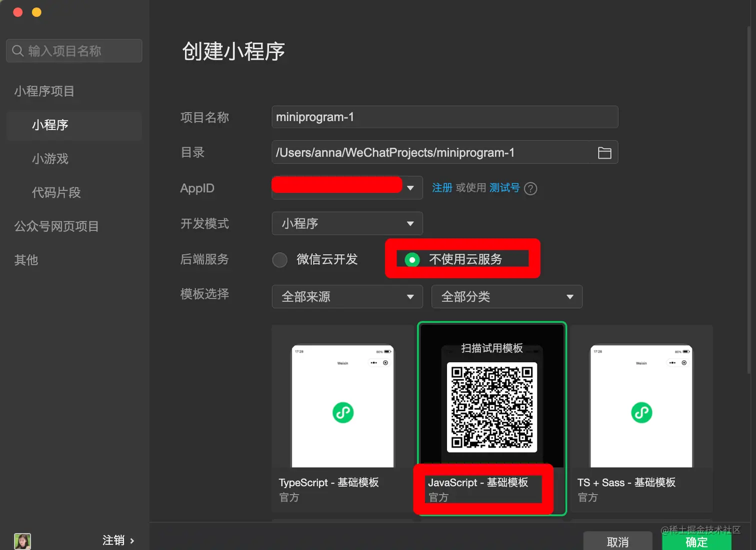This screenshot has width=756, height=550.
Task: Click the yellow minimize window button
Action: point(36,12)
